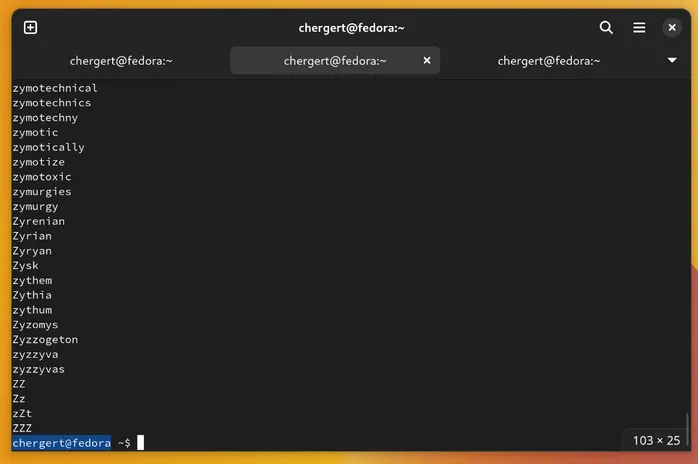Click the word zymotically
This screenshot has height=464, width=698.
point(49,147)
